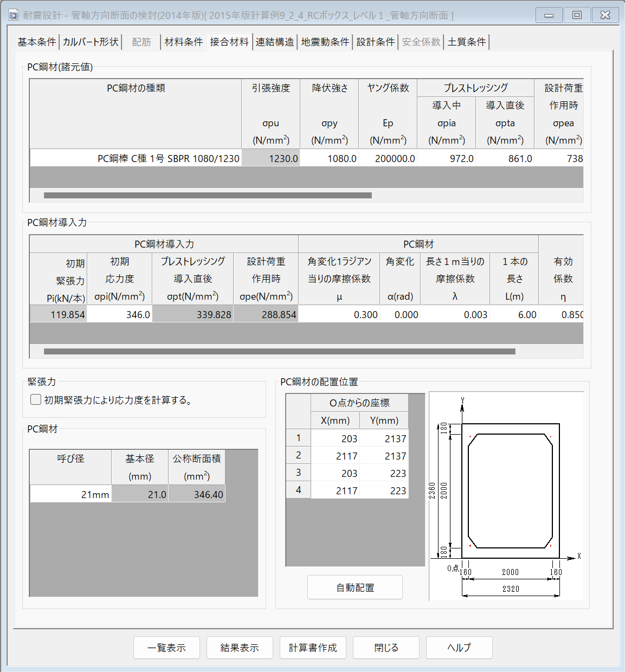625x672 pixels.
Task: Click the 339.828 σpt cell
Action: 193,314
